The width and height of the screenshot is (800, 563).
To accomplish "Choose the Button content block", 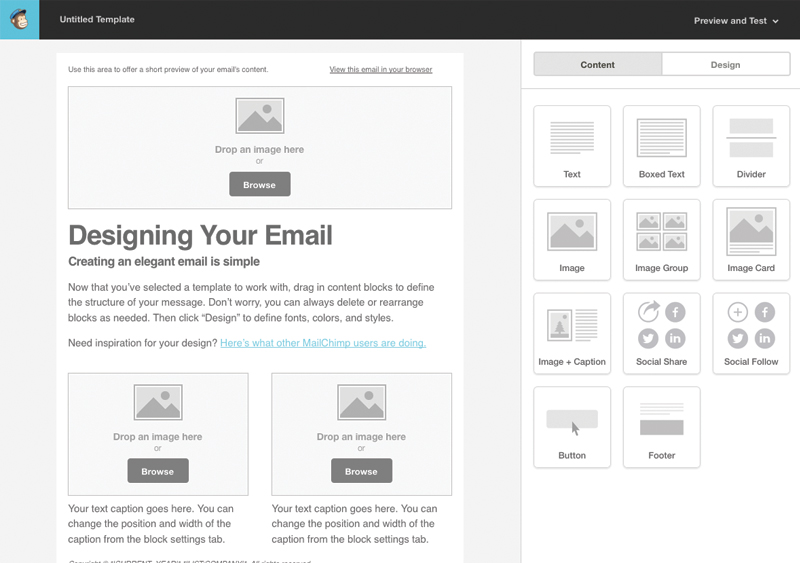I will tap(572, 427).
